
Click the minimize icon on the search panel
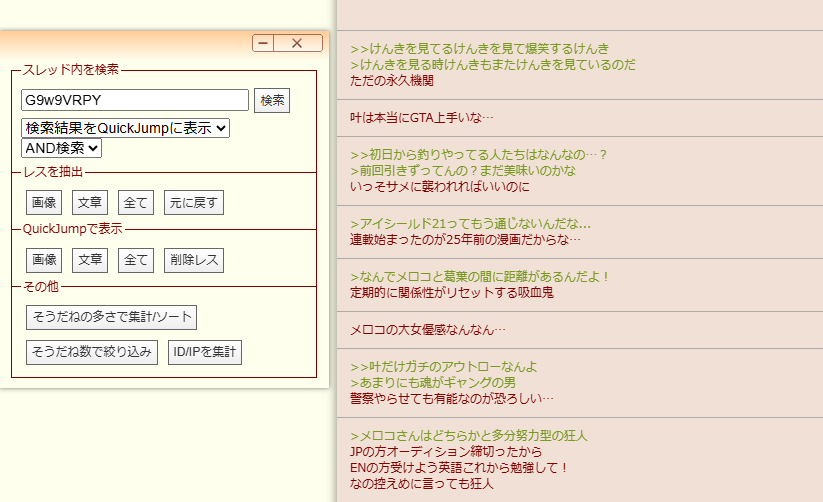[264, 43]
